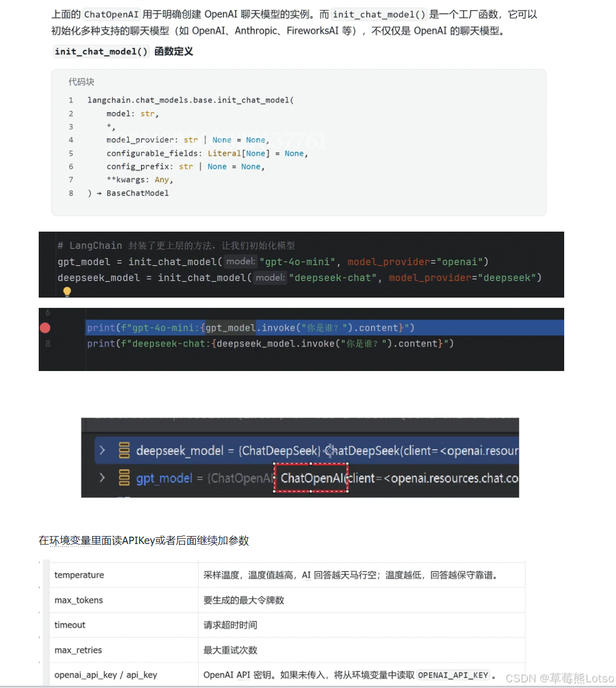Click the deepseek_model variable list icon

(124, 450)
